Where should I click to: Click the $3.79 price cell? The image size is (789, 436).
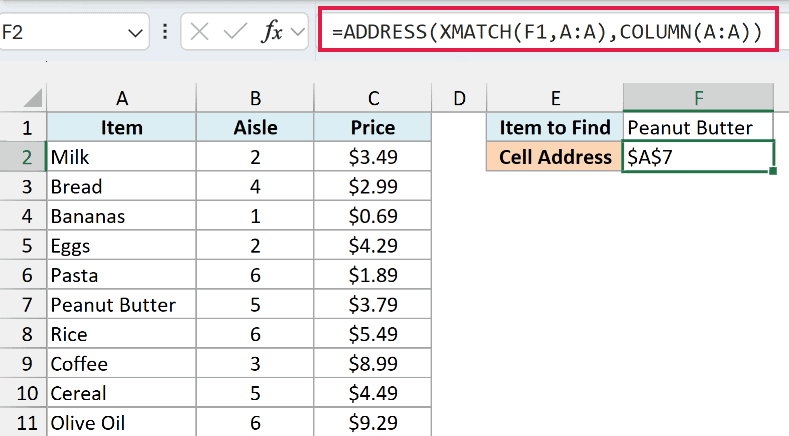373,305
